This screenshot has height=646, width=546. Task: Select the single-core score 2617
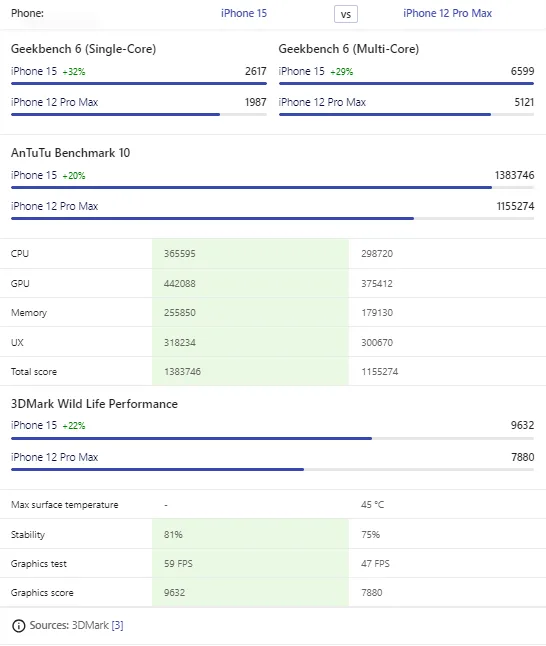tap(255, 71)
